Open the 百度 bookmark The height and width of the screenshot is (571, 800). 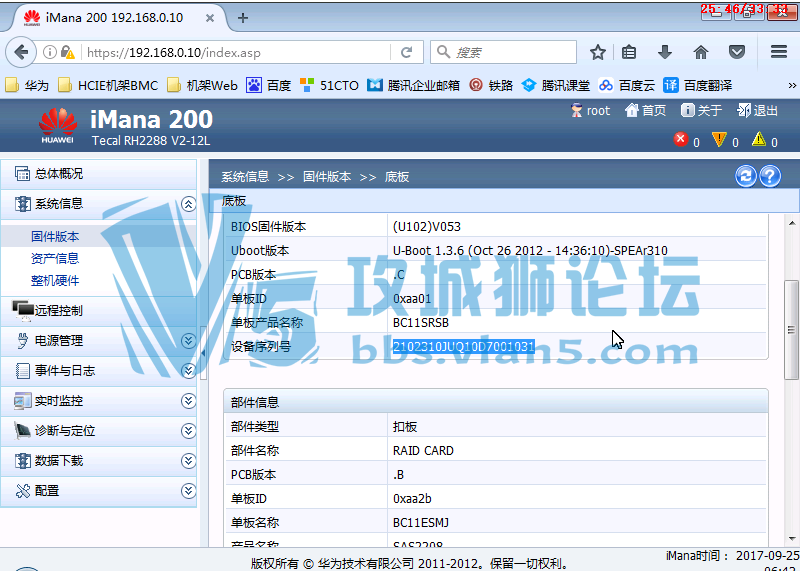(268, 85)
